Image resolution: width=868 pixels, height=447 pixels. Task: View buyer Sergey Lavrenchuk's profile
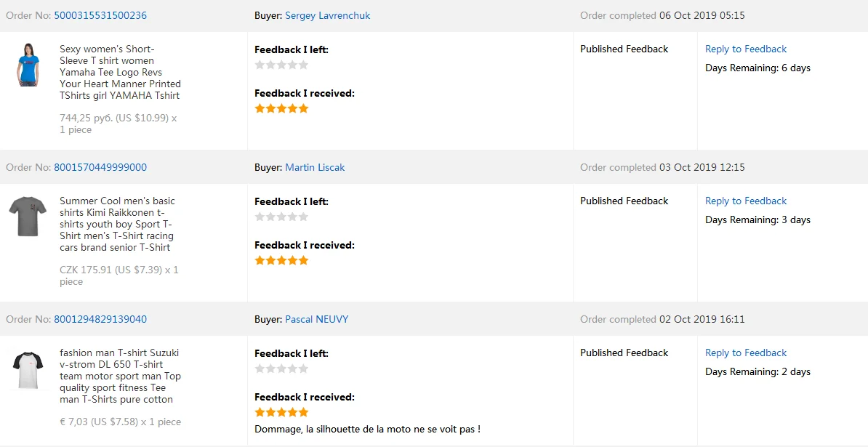[327, 15]
